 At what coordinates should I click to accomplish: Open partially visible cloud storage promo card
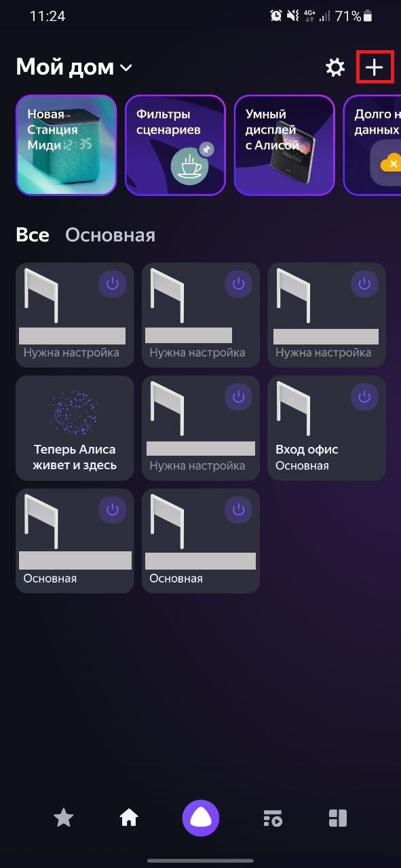coord(372,145)
